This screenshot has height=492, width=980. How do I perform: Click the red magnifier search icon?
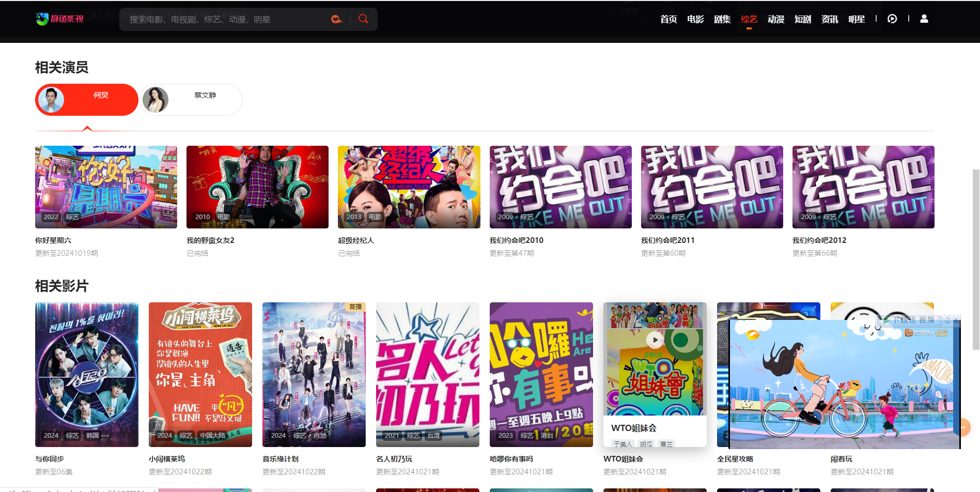coord(363,19)
